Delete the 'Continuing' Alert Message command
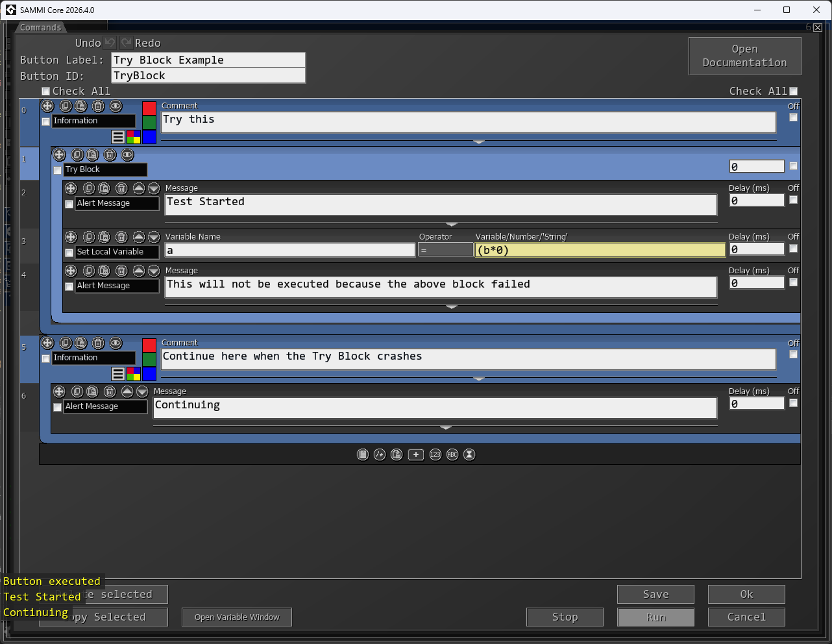This screenshot has height=644, width=832. click(x=110, y=391)
